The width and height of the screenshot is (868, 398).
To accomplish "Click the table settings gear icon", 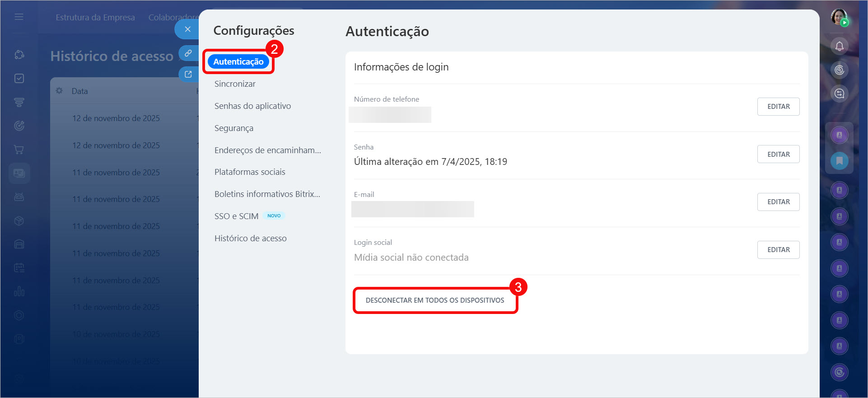I will tap(59, 91).
